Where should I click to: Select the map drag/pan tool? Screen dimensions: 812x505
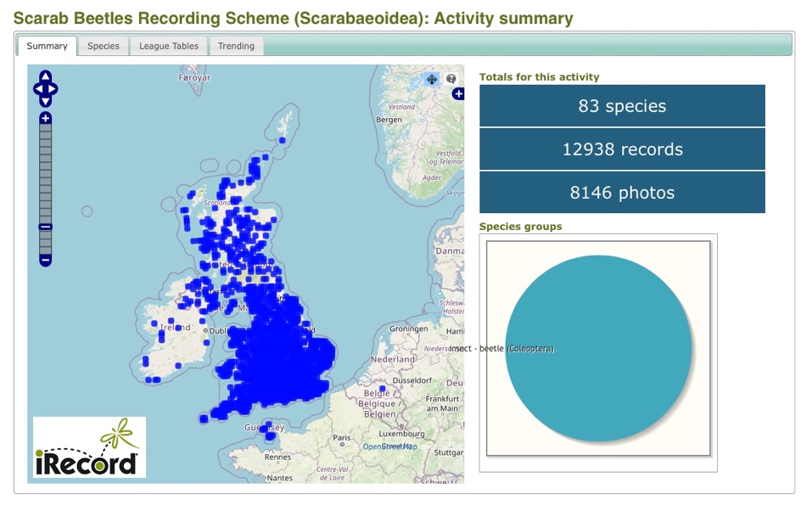click(x=432, y=79)
